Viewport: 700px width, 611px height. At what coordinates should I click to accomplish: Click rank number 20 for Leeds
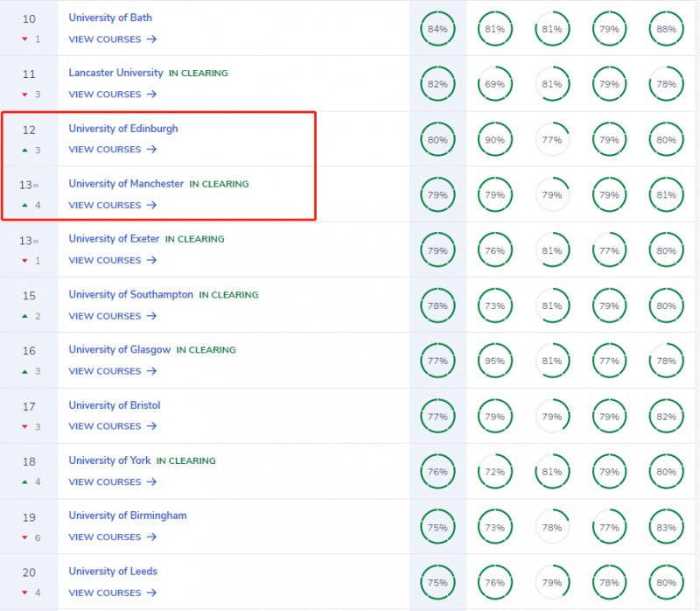click(29, 572)
